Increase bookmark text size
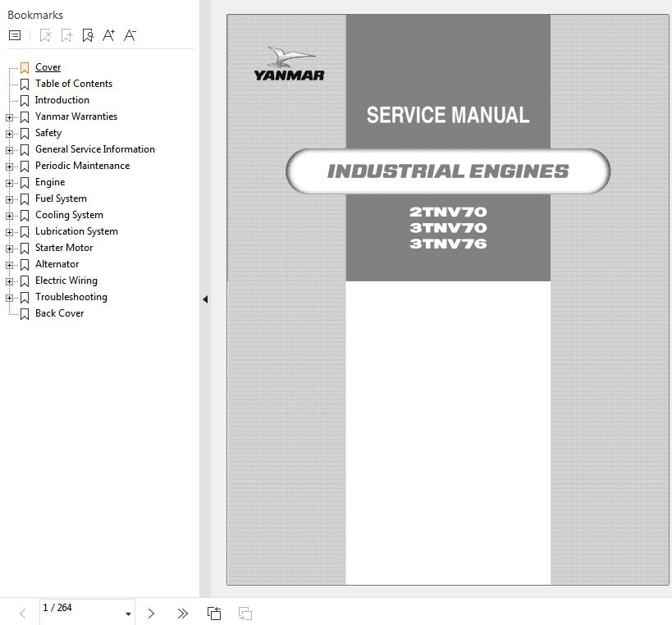The image size is (672, 625). pos(109,35)
